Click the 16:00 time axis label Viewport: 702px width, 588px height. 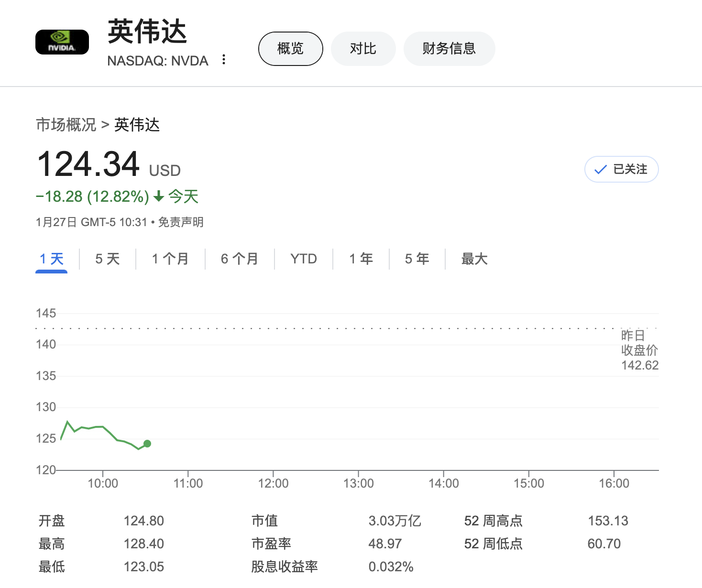click(x=614, y=483)
